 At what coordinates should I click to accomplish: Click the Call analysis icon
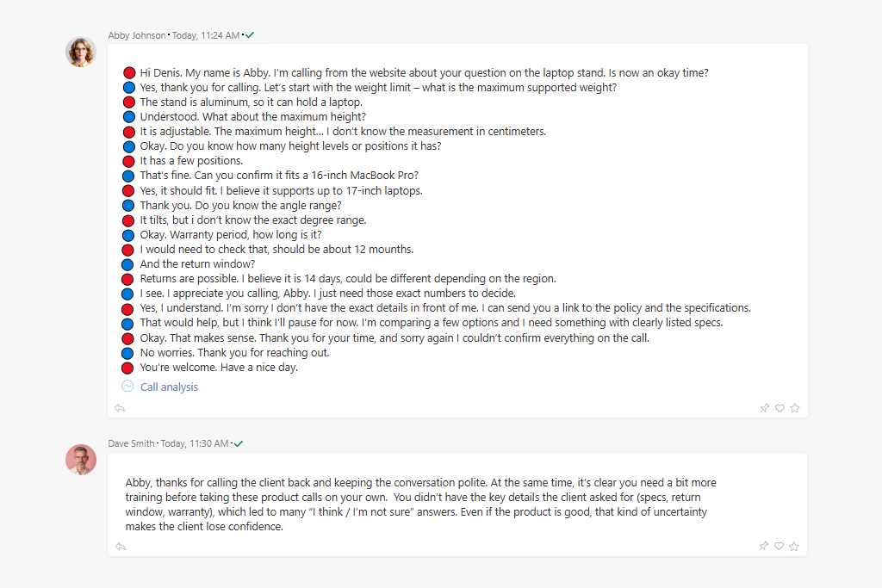pos(128,387)
